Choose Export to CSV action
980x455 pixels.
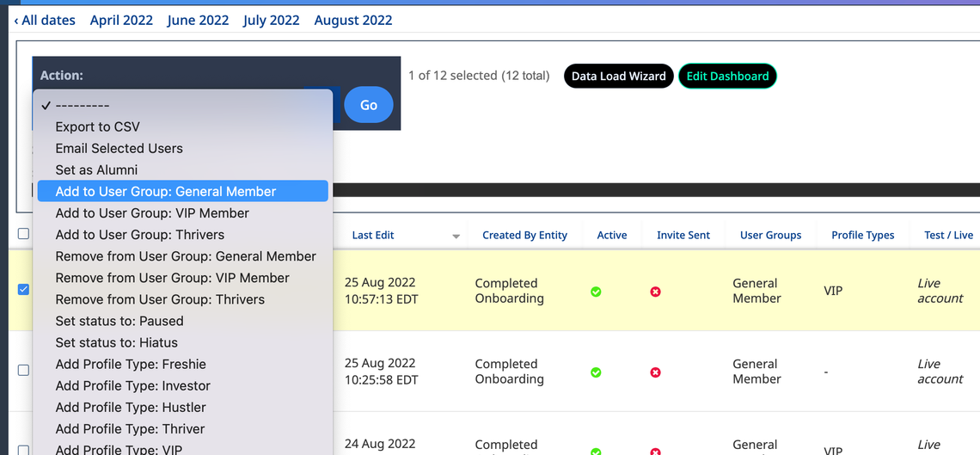click(182, 127)
